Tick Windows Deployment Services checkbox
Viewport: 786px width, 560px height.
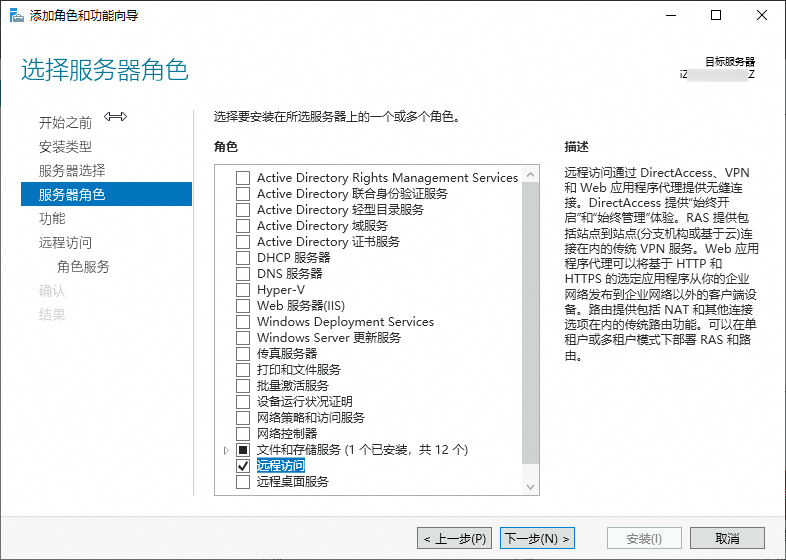pos(243,322)
